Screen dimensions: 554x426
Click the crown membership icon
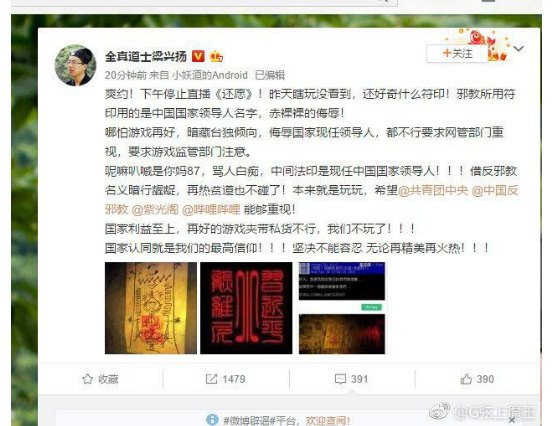coord(216,56)
